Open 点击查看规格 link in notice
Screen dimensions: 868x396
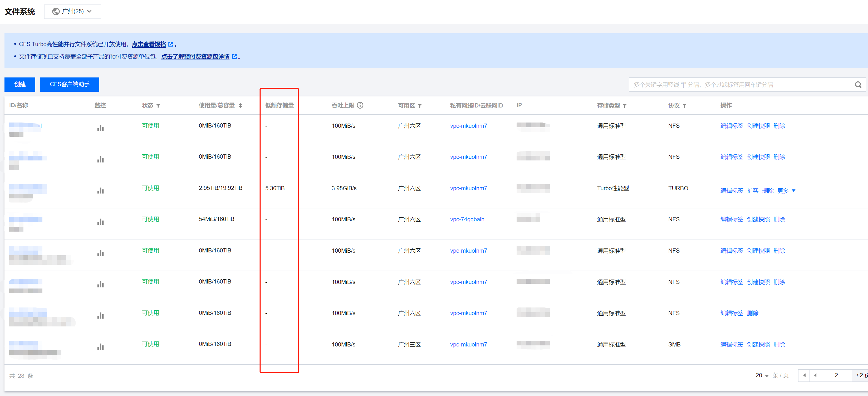[149, 45]
